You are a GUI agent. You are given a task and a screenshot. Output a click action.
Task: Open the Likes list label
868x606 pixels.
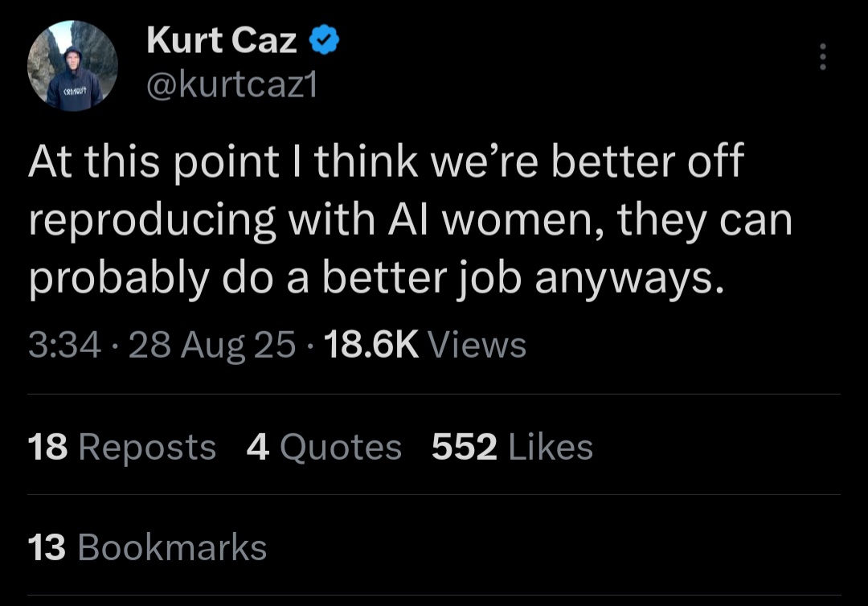[551, 448]
